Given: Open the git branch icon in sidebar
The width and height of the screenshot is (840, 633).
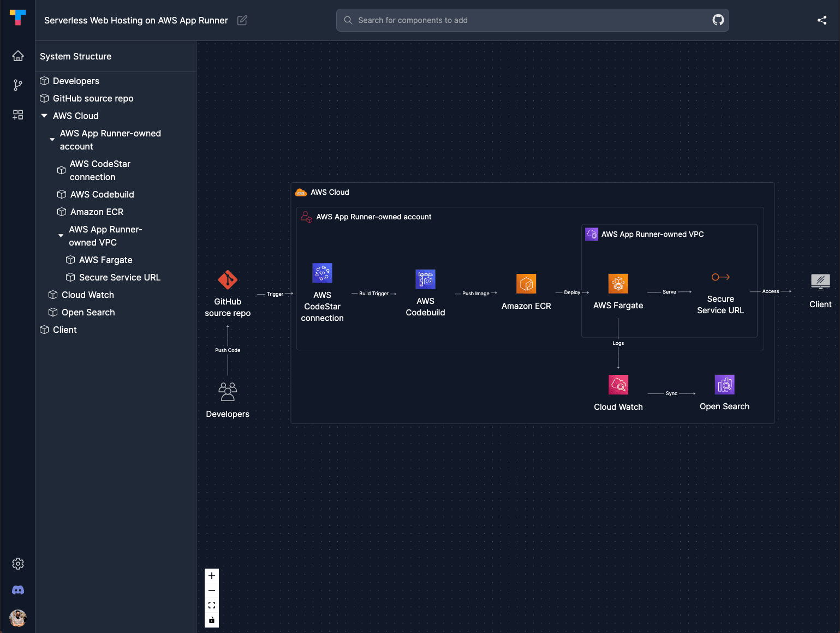Looking at the screenshot, I should pos(18,85).
